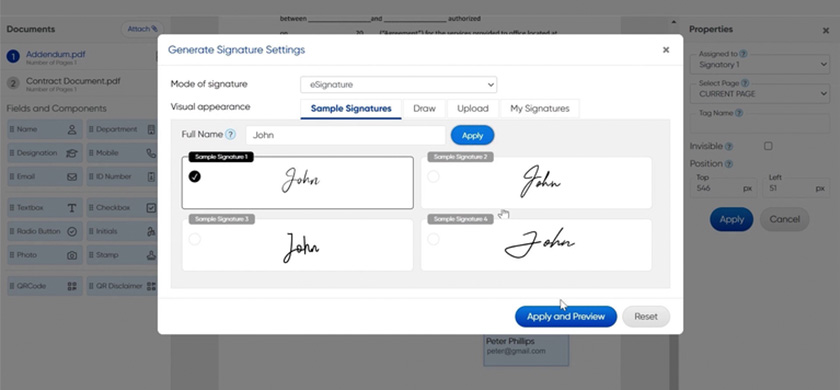Screen dimensions: 840x390
Task: Switch to the My Signatures tab
Action: click(x=539, y=109)
